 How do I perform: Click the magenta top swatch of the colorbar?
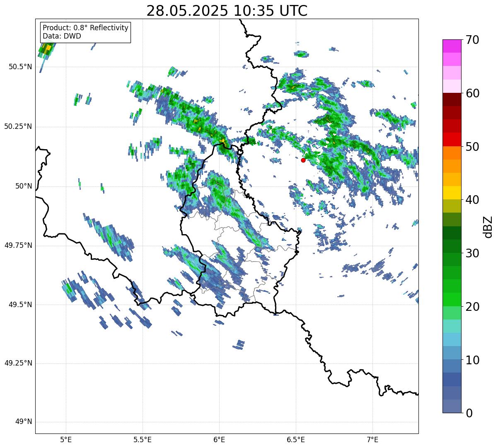(x=452, y=46)
